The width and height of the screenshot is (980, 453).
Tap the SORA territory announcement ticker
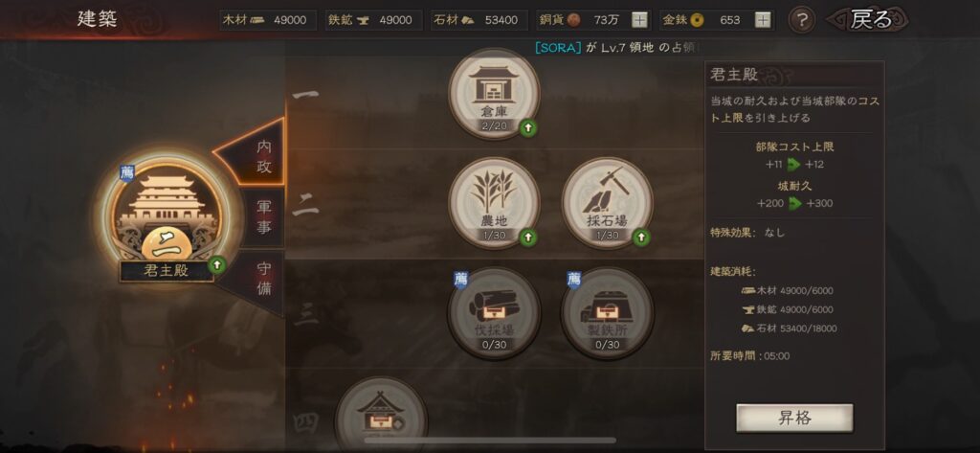click(619, 48)
